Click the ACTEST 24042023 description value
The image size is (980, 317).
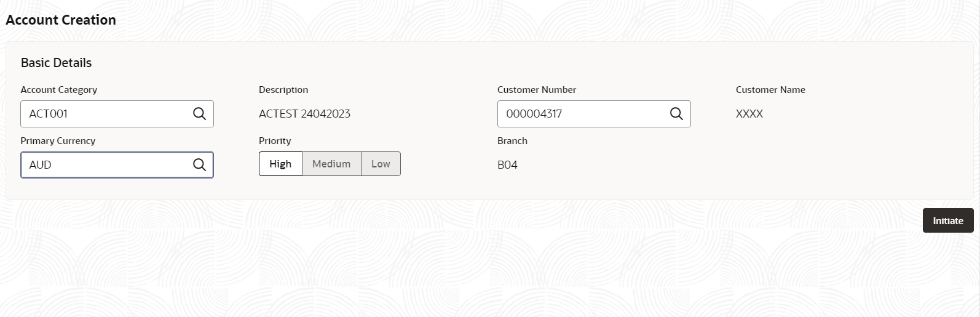tap(304, 114)
